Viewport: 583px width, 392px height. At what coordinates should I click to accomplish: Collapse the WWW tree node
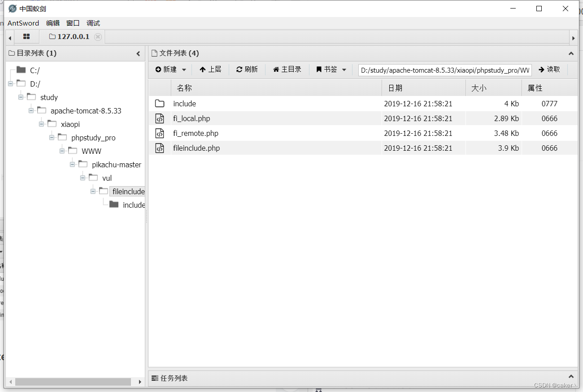pos(62,151)
